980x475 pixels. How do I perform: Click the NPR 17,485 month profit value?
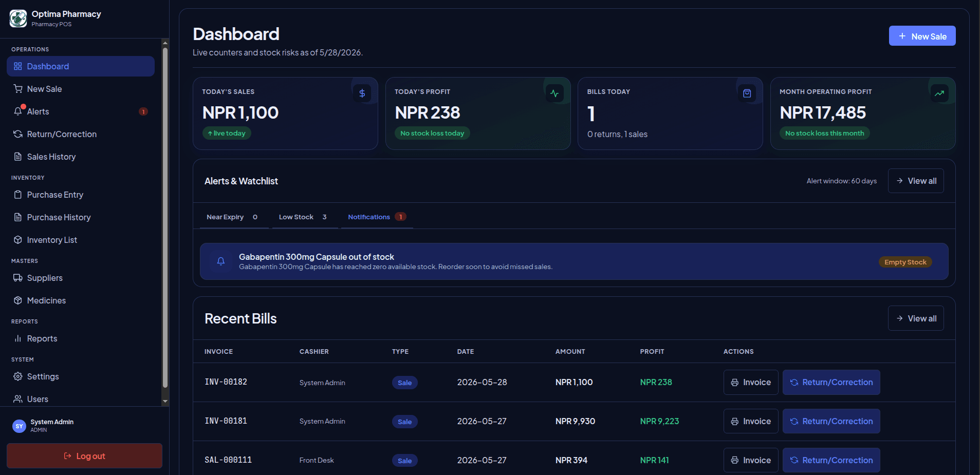click(x=823, y=112)
